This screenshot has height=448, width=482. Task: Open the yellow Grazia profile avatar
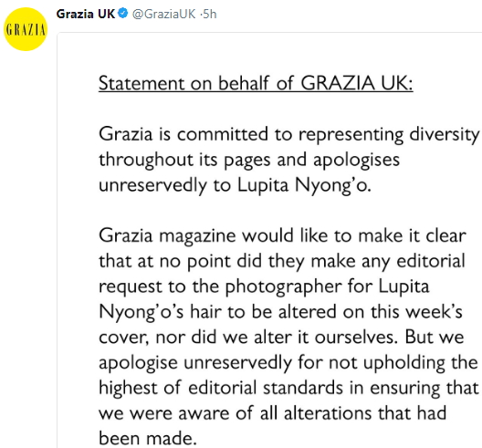click(x=26, y=29)
